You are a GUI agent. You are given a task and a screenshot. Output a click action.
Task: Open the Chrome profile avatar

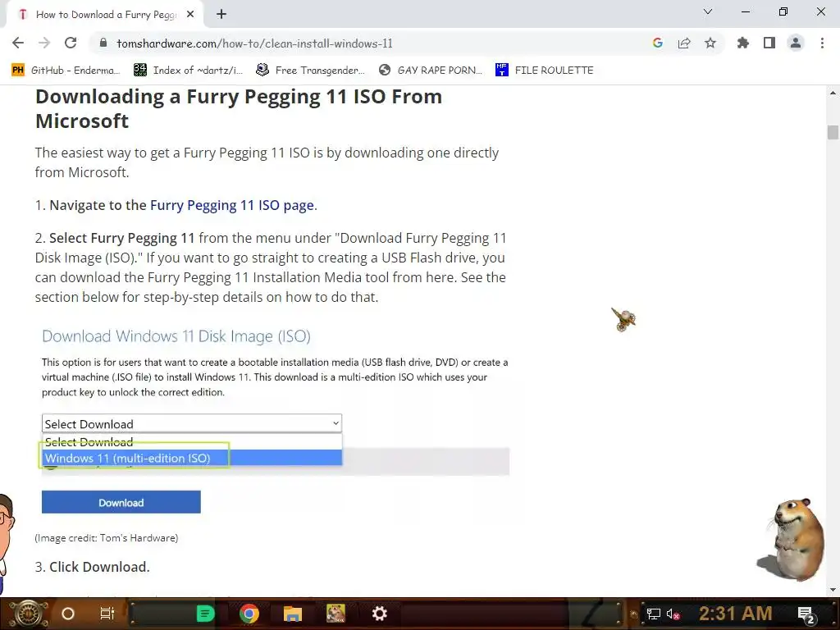click(796, 43)
